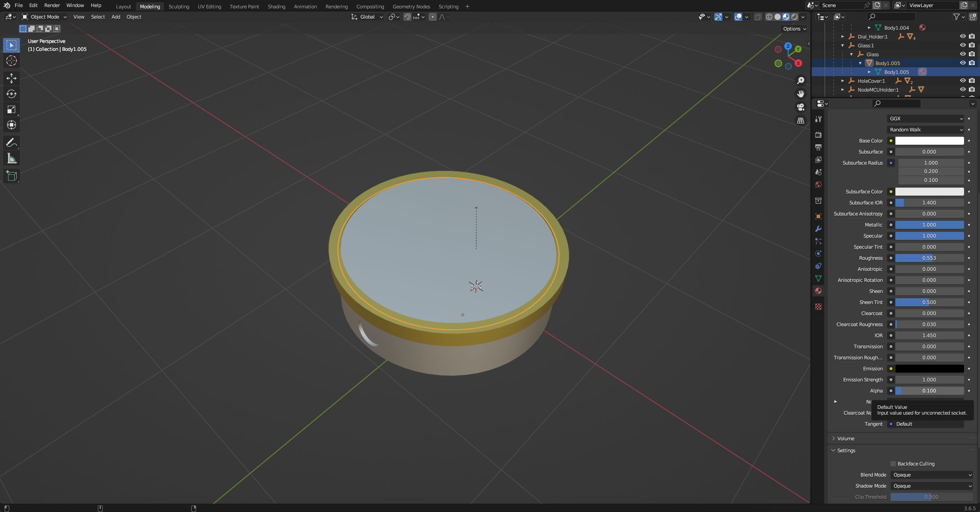This screenshot has height=512, width=980.
Task: Toggle proportional editing in header
Action: pyautogui.click(x=432, y=17)
